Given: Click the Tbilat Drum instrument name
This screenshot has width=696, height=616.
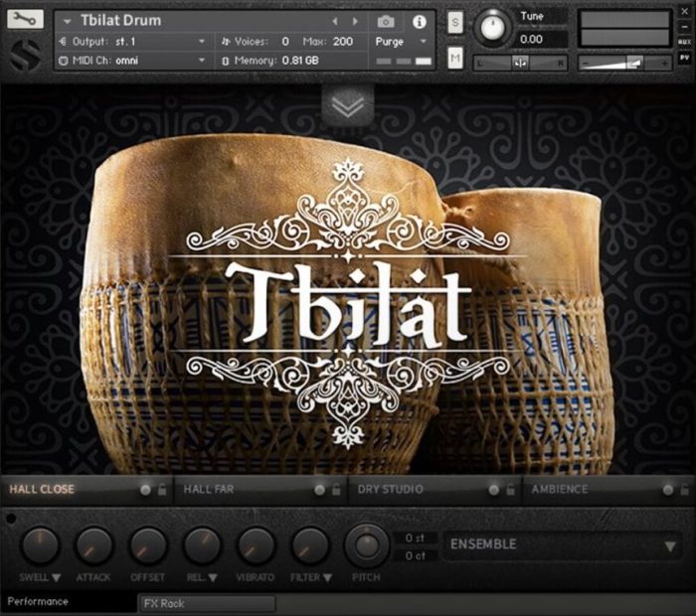Looking at the screenshot, I should (x=120, y=21).
